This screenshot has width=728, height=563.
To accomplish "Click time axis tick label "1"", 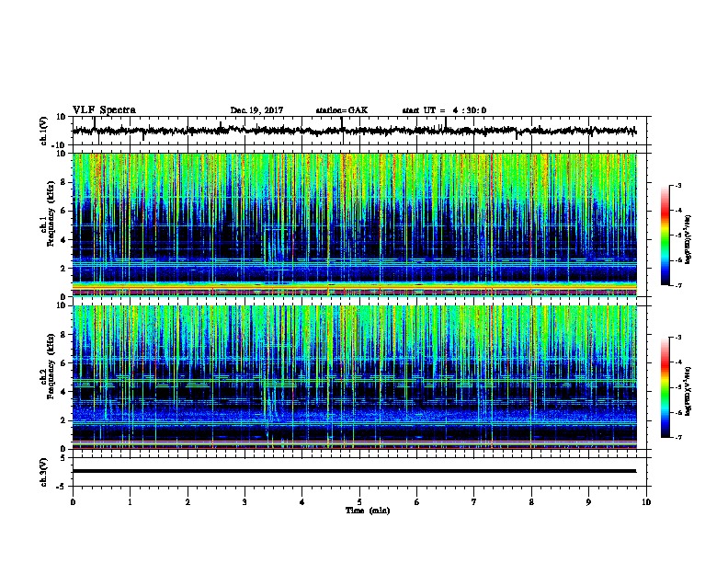I will point(130,501).
